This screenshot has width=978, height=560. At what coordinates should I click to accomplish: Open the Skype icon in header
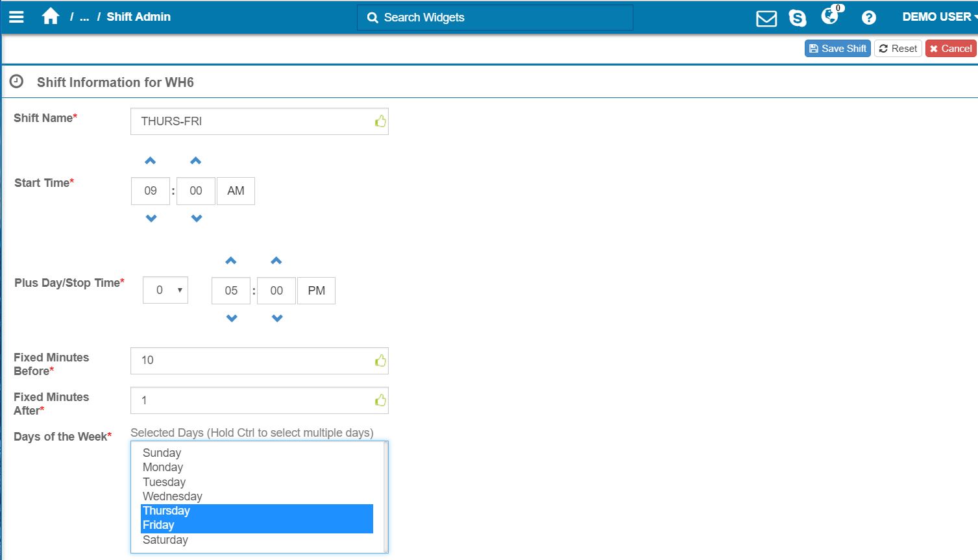click(797, 18)
